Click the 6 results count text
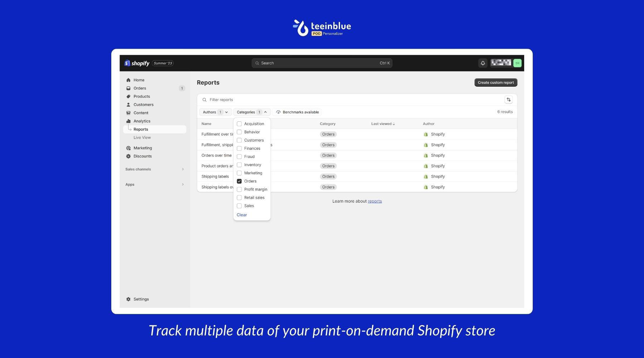This screenshot has height=358, width=644. point(505,112)
